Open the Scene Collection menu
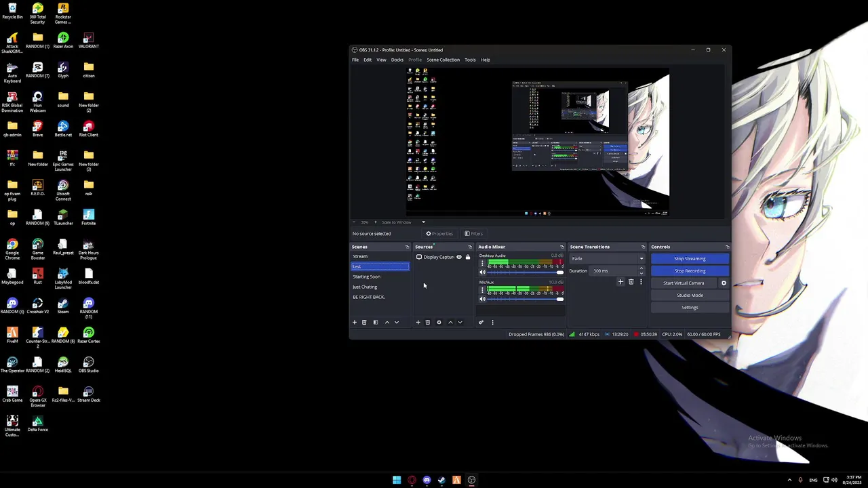868x488 pixels. tap(443, 60)
